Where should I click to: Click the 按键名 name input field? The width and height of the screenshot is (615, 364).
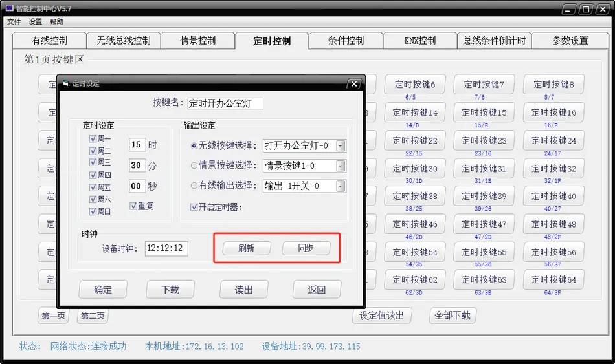point(225,103)
